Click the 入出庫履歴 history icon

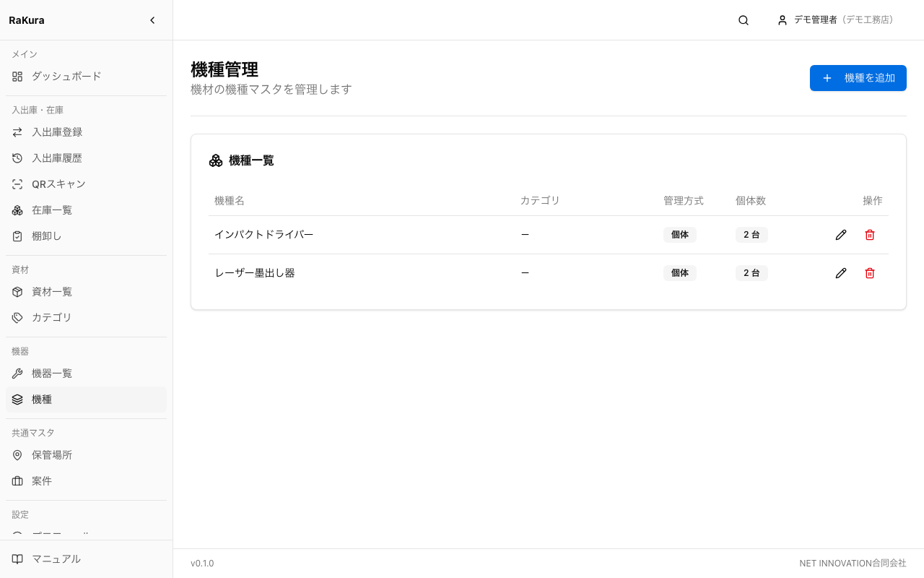point(17,158)
